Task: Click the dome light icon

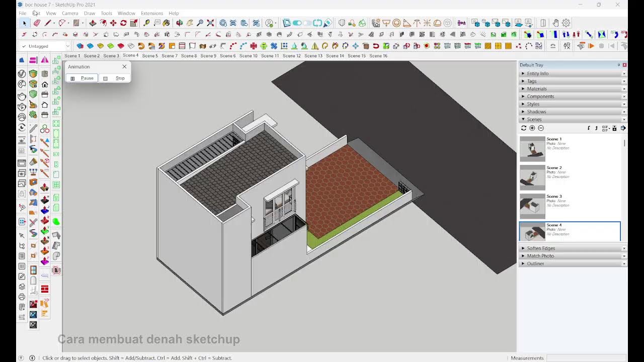Action: point(437,23)
